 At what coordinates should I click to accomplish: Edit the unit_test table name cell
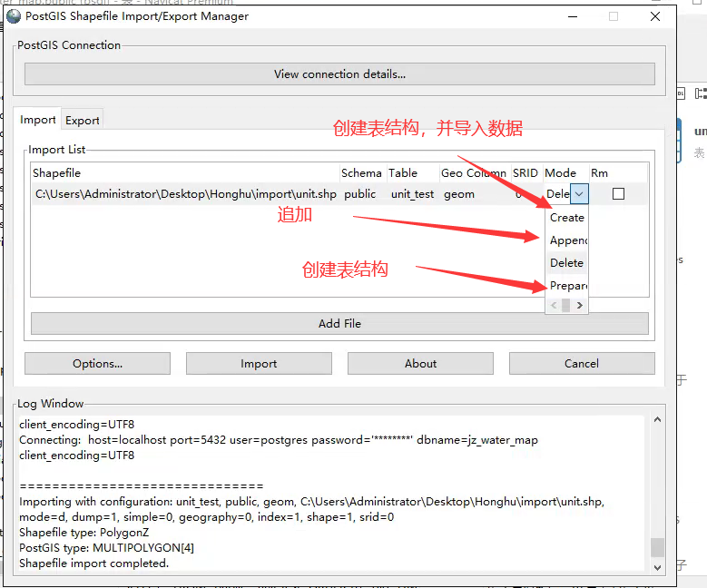pyautogui.click(x=411, y=193)
